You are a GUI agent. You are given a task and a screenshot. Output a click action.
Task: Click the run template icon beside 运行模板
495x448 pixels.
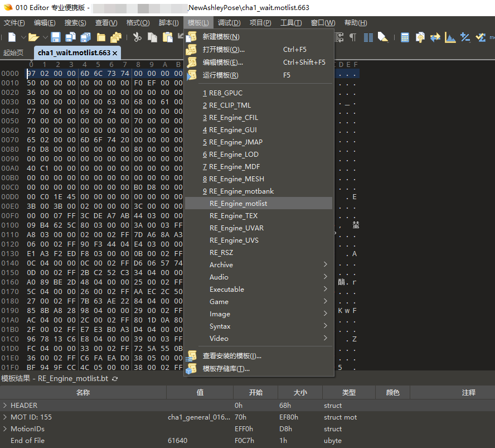click(191, 75)
